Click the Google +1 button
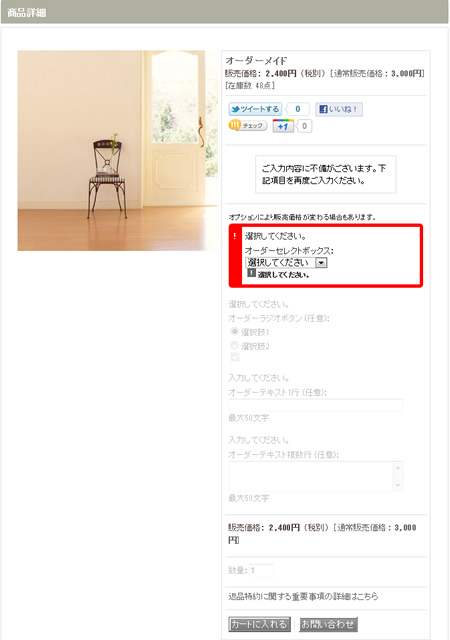The image size is (450, 640). tap(283, 126)
